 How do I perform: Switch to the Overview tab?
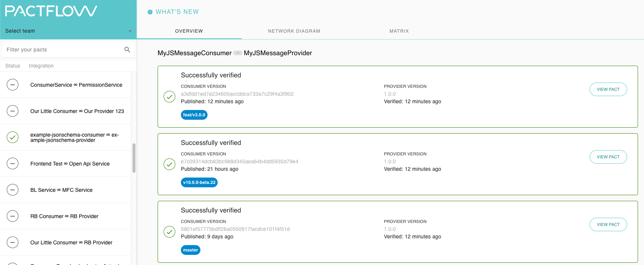(x=189, y=31)
